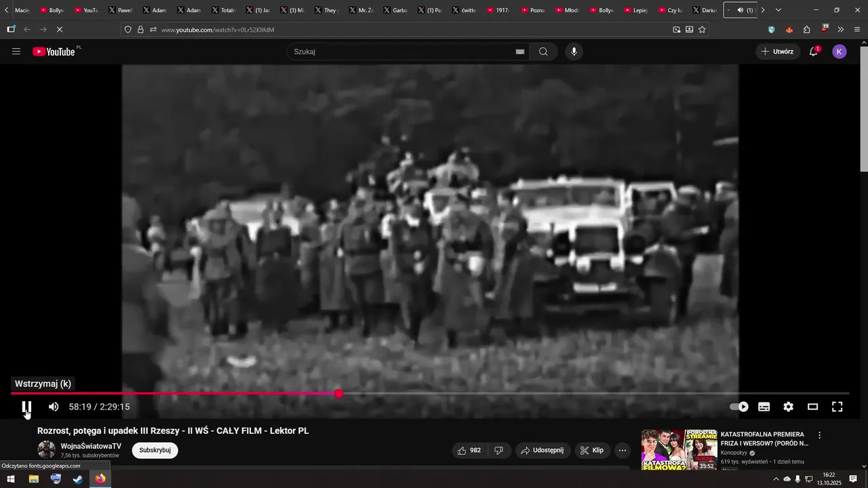Show hidden system tray icons chevron
The image size is (868, 488).
[776, 479]
